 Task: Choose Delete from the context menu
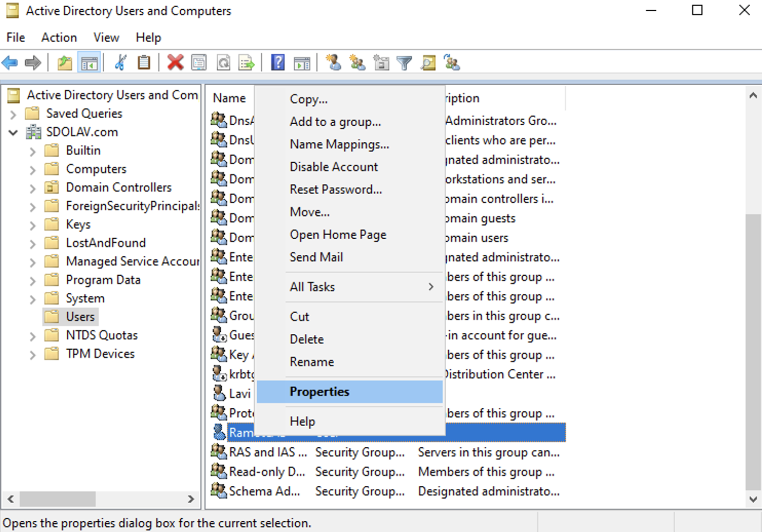click(350, 339)
